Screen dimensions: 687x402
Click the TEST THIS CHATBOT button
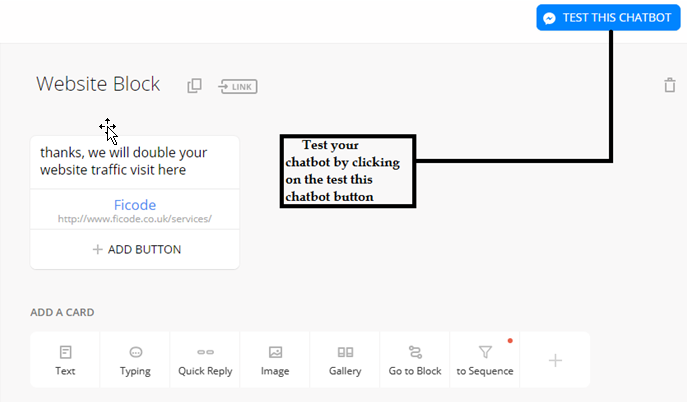click(607, 17)
